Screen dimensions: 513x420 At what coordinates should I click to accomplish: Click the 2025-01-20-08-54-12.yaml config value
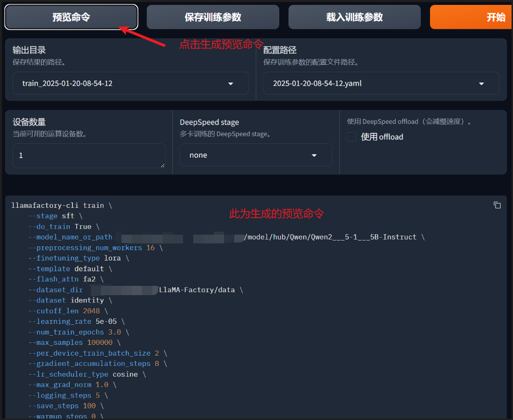point(317,83)
